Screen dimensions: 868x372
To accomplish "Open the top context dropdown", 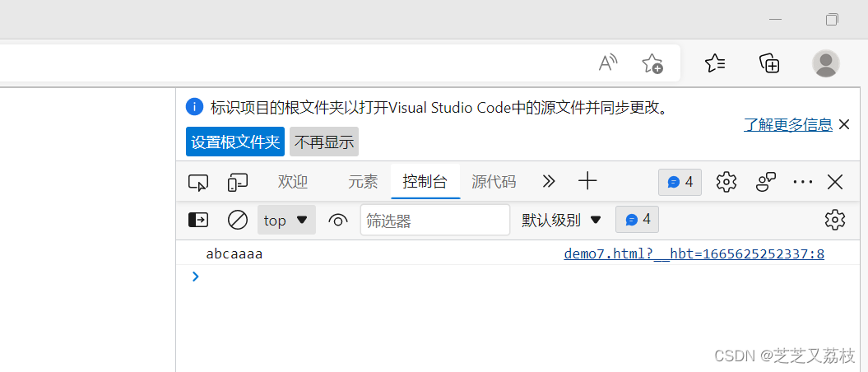I will [x=286, y=220].
